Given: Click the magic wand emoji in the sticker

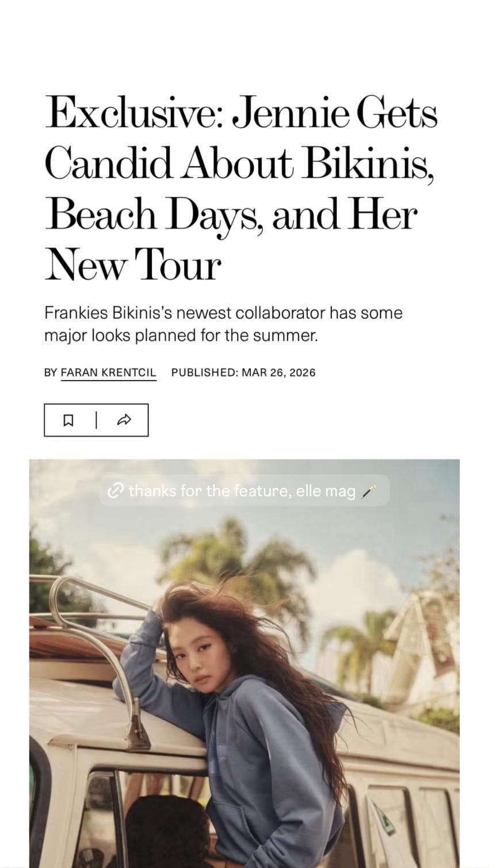Looking at the screenshot, I should pyautogui.click(x=368, y=491).
